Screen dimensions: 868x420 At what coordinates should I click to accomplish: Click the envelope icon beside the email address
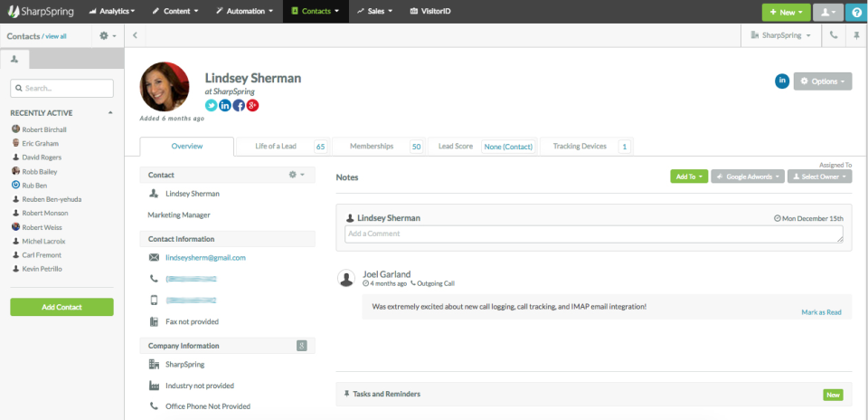154,258
